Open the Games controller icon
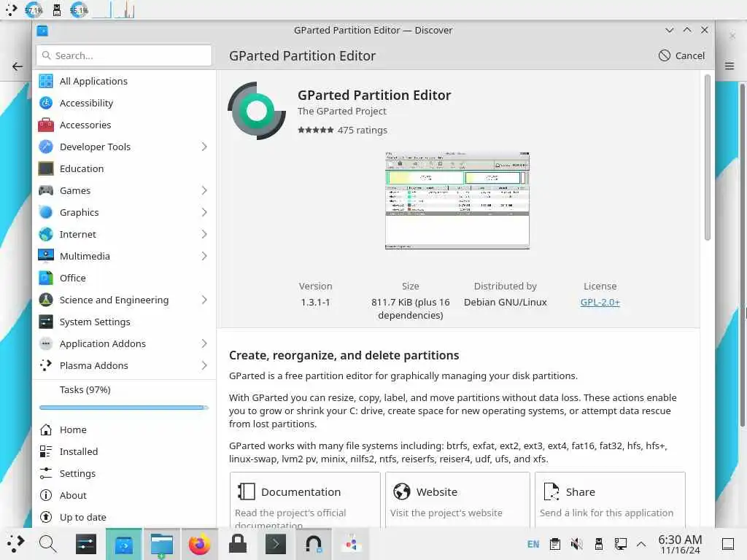Screen dimensions: 747x560 click(46, 190)
